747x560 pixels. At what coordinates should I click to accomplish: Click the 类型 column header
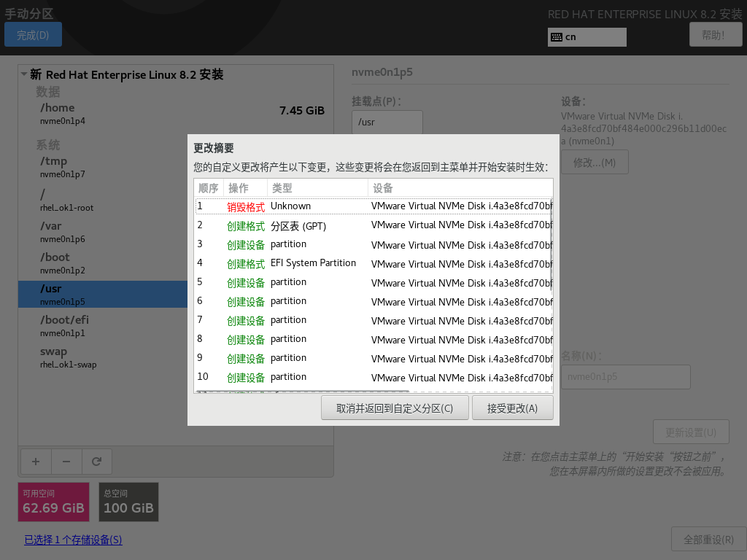point(317,188)
